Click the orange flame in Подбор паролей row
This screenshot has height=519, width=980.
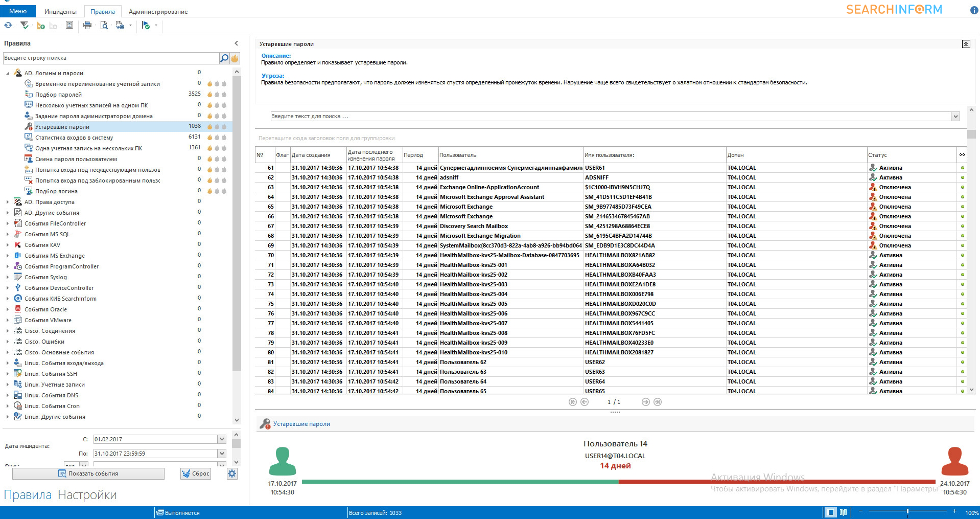pos(209,94)
